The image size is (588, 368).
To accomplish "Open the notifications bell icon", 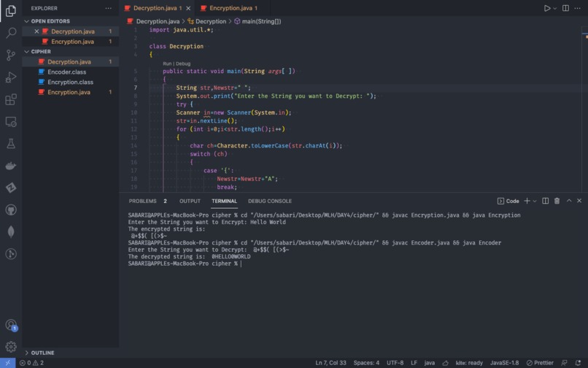I will tap(578, 363).
